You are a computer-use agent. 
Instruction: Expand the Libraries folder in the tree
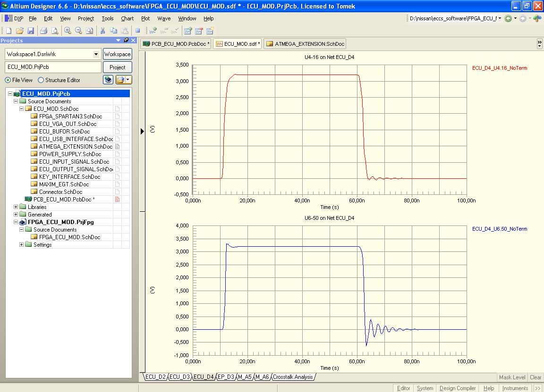pos(16,207)
